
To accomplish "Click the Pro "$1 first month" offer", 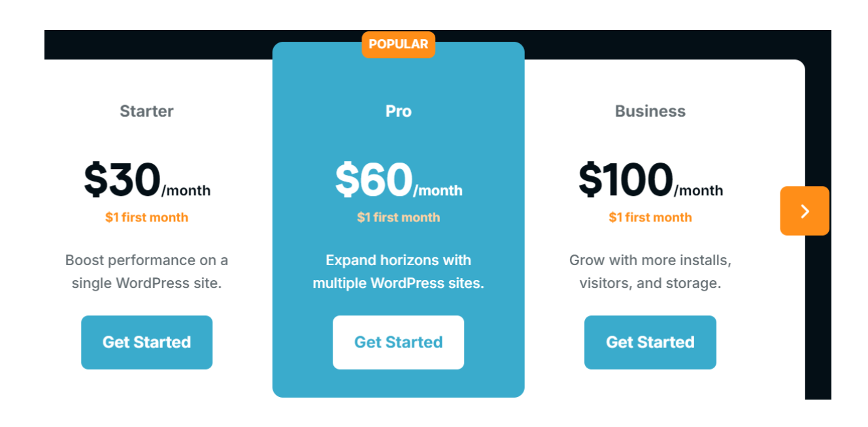I will click(x=398, y=217).
